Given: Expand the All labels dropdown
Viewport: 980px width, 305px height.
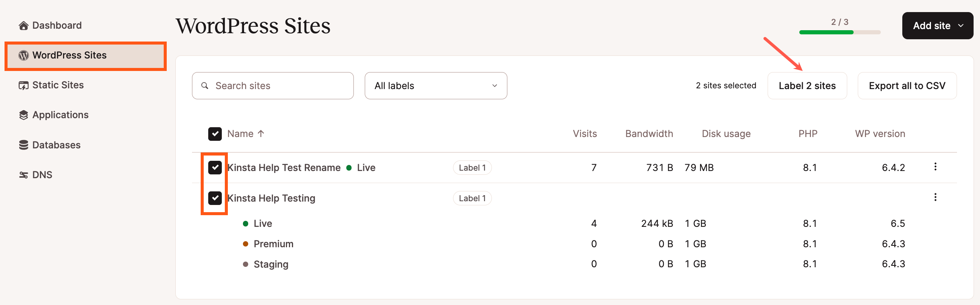Looking at the screenshot, I should tap(436, 86).
